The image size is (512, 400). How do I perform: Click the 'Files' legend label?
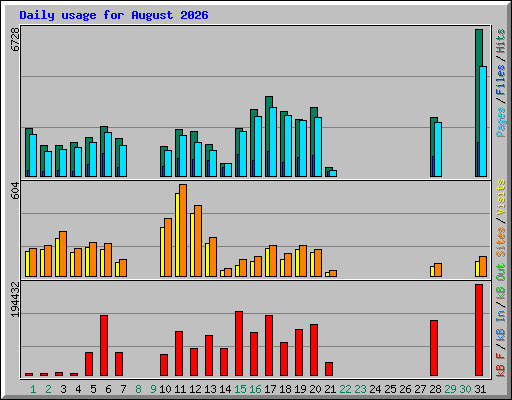[x=501, y=80]
